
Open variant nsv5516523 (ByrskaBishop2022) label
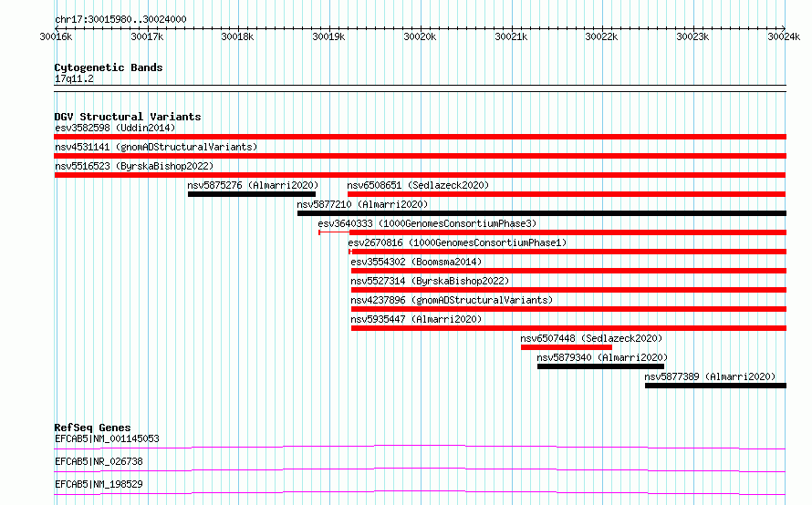pos(134,166)
